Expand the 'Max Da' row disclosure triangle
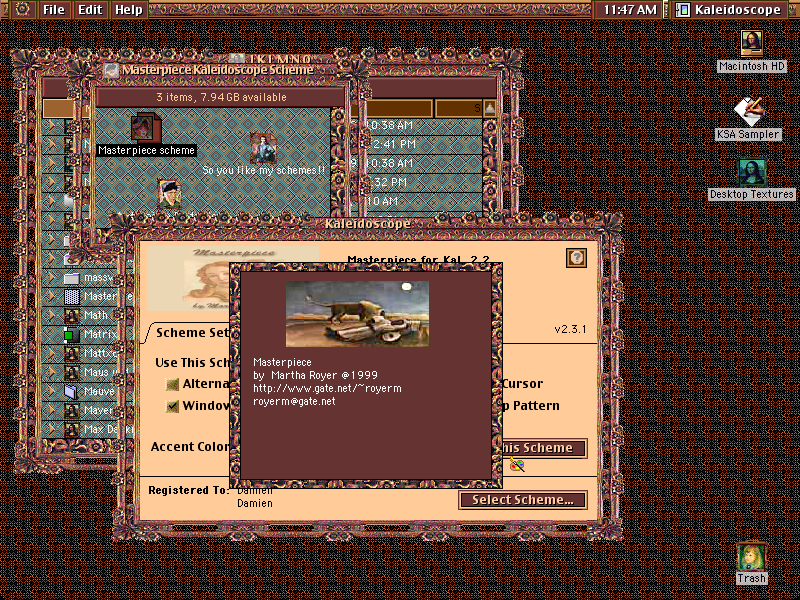 coord(52,429)
